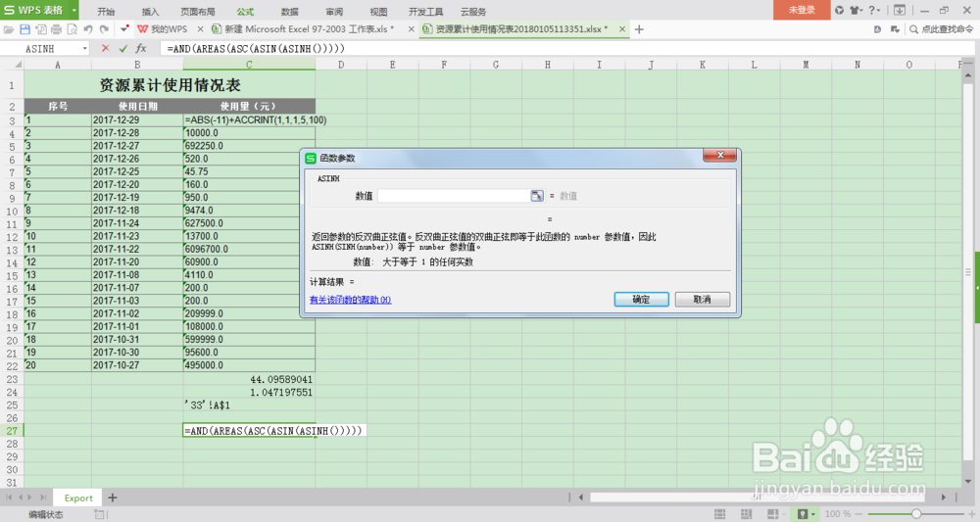Click the fx insert function icon

pyautogui.click(x=141, y=49)
